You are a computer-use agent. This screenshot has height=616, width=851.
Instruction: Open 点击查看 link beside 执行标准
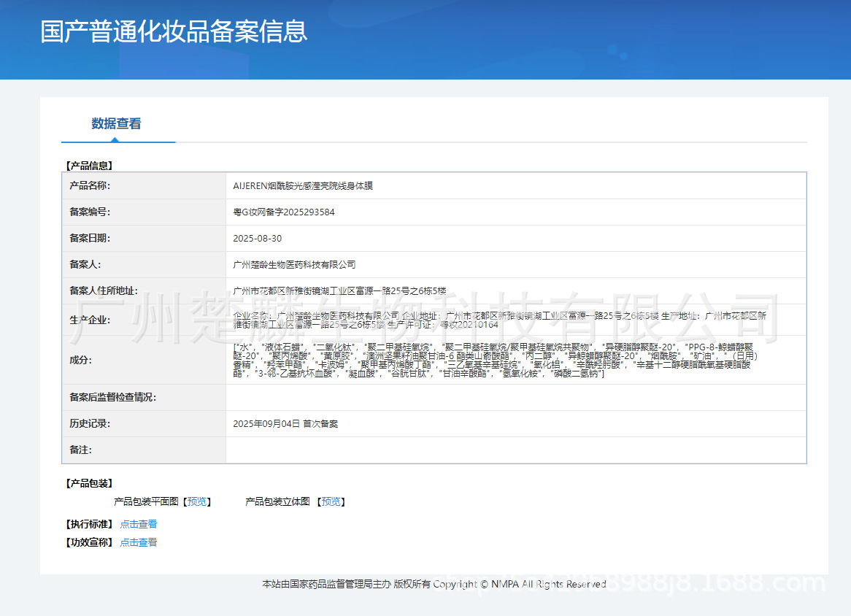[x=139, y=524]
